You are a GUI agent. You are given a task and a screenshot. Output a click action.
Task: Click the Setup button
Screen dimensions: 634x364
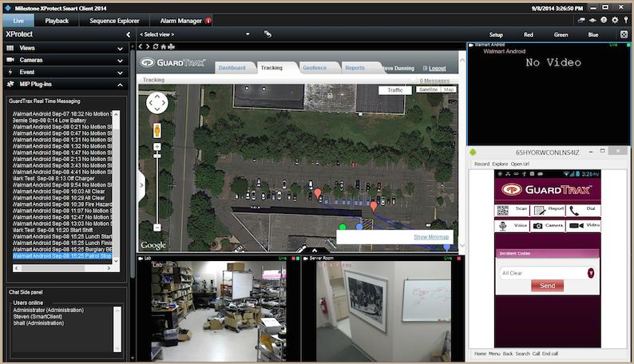coord(496,35)
